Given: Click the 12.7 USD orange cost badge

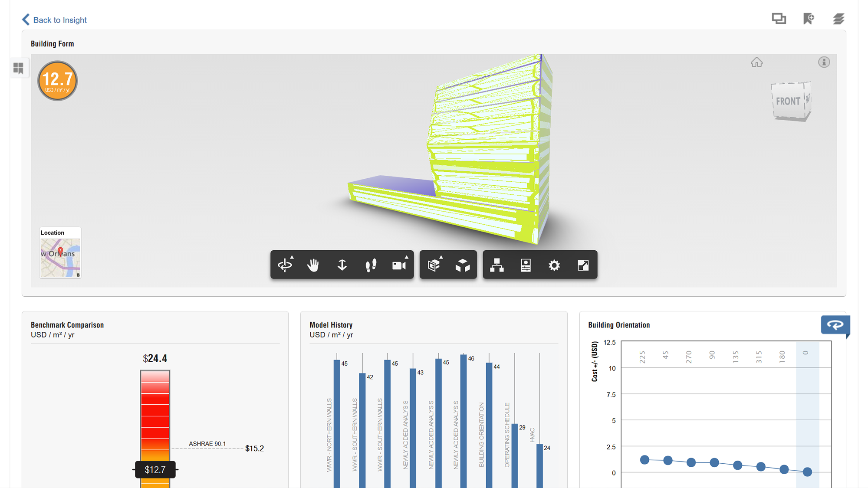Looking at the screenshot, I should (57, 81).
